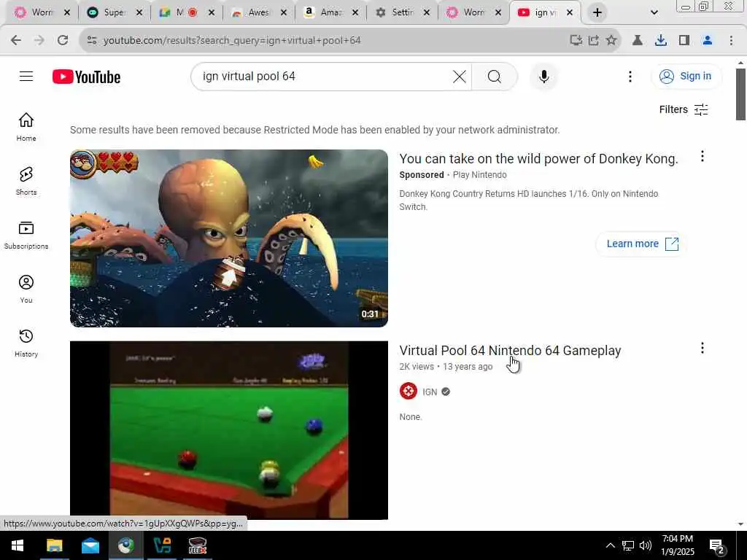Screen dimensions: 747x560
Task: Click Learn more on Donkey Kong ad
Action: point(642,244)
